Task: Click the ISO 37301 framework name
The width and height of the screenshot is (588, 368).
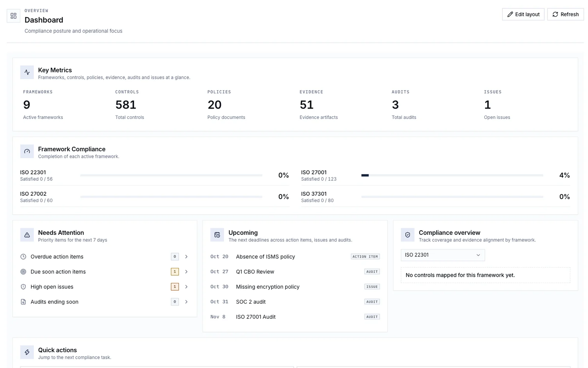Action: (x=314, y=194)
